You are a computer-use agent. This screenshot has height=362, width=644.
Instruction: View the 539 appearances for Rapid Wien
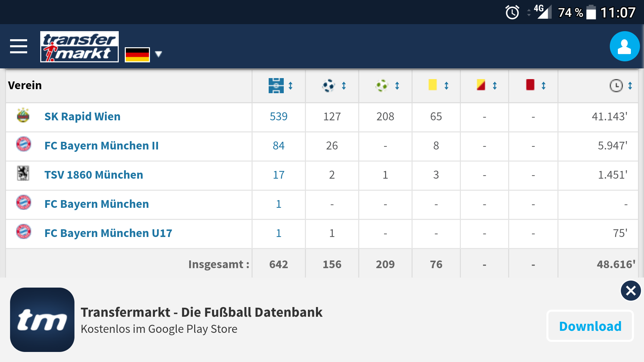[278, 117]
